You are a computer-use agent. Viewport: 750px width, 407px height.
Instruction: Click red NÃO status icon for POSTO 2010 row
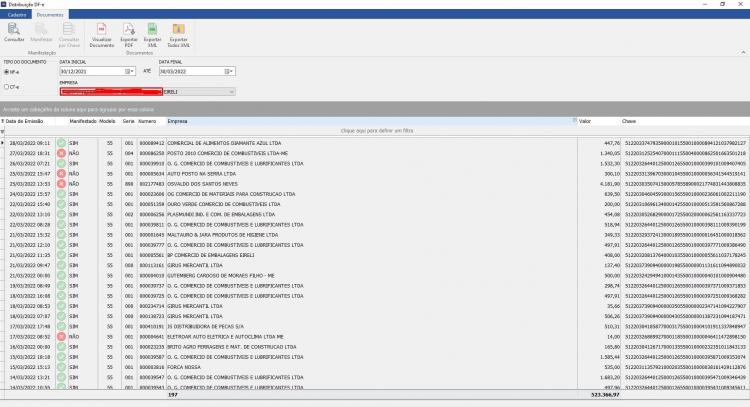(61, 153)
